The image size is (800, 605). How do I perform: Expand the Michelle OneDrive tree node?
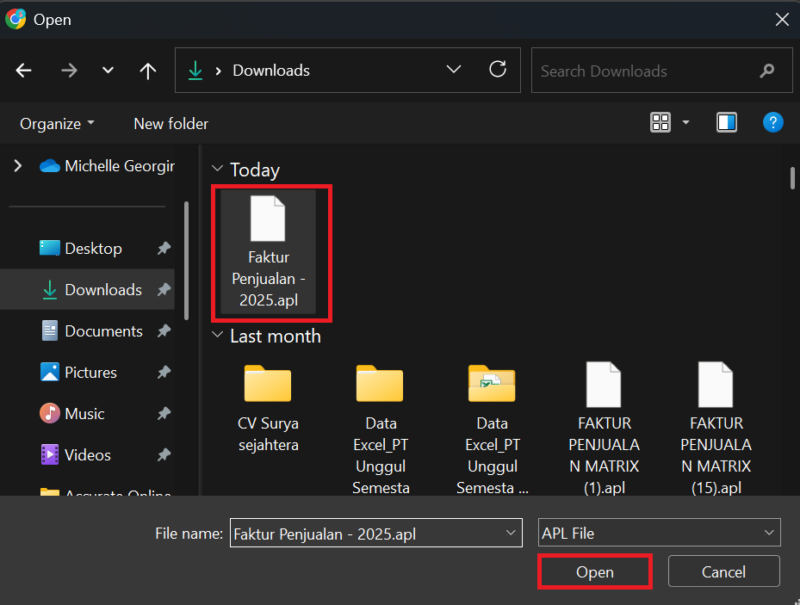[x=18, y=166]
